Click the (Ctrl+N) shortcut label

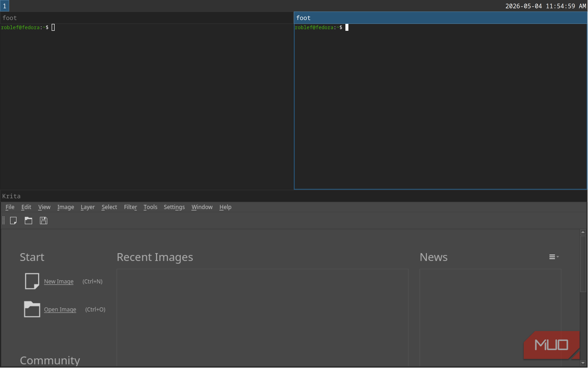(x=93, y=282)
